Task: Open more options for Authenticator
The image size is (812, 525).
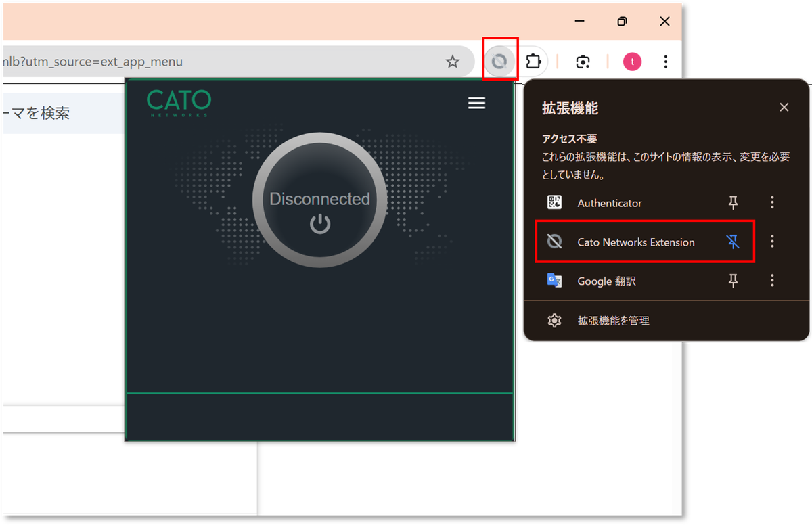Action: pos(772,203)
